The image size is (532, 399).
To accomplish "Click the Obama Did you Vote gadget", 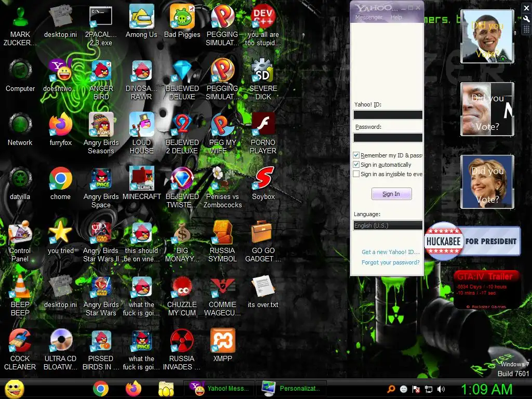I will pos(487,36).
